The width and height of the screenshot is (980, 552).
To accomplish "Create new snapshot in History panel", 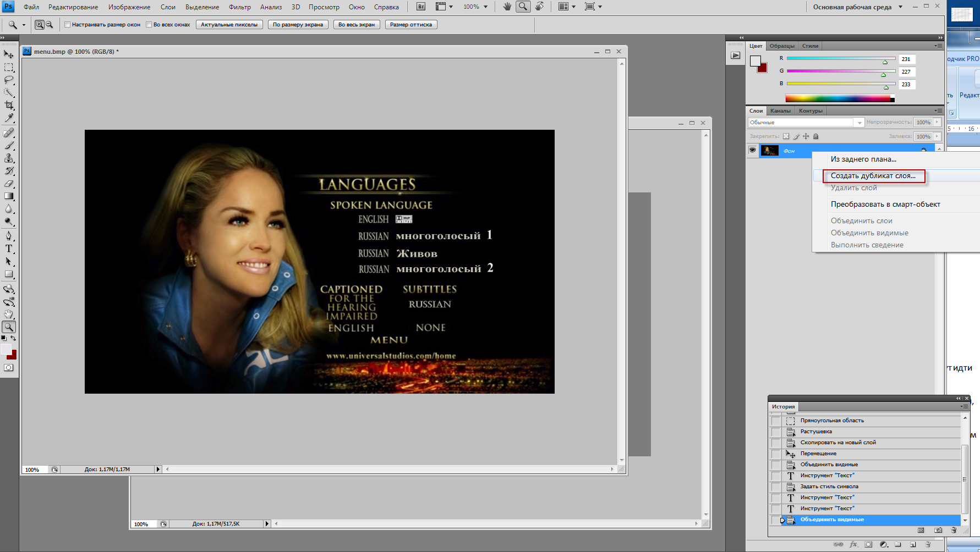I will click(x=938, y=531).
